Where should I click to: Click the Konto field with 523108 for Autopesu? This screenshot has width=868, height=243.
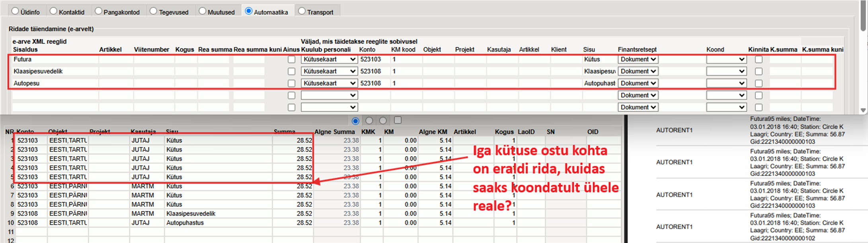[374, 83]
